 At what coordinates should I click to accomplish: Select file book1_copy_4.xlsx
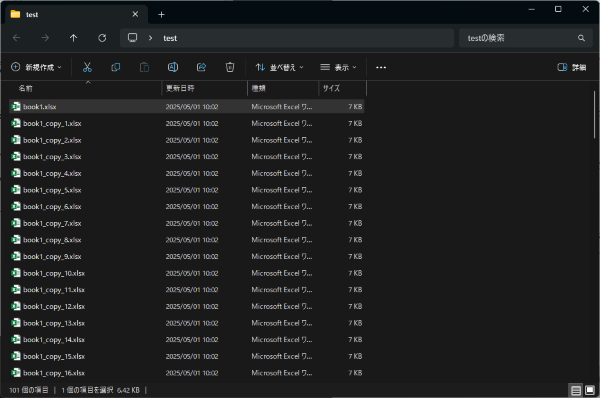pos(187,173)
